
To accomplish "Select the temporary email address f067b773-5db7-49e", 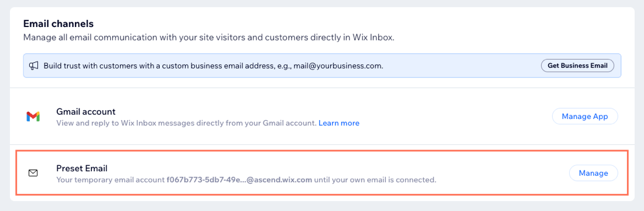I will pyautogui.click(x=204, y=180).
